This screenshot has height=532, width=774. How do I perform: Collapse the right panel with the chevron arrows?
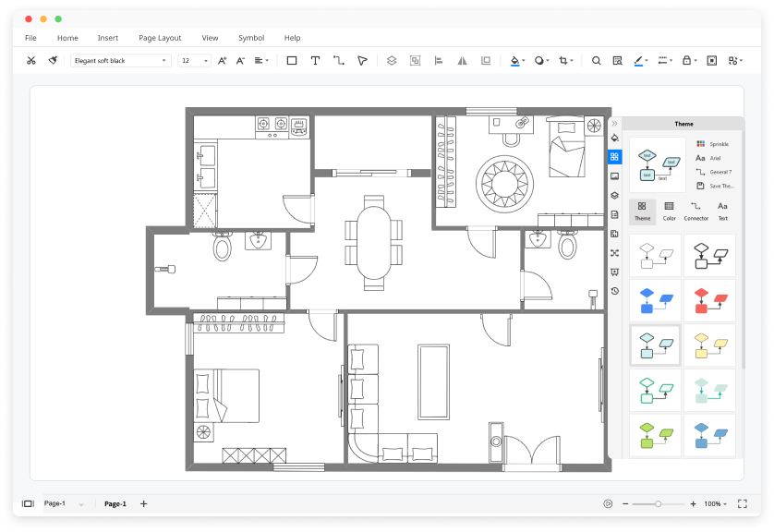point(613,124)
